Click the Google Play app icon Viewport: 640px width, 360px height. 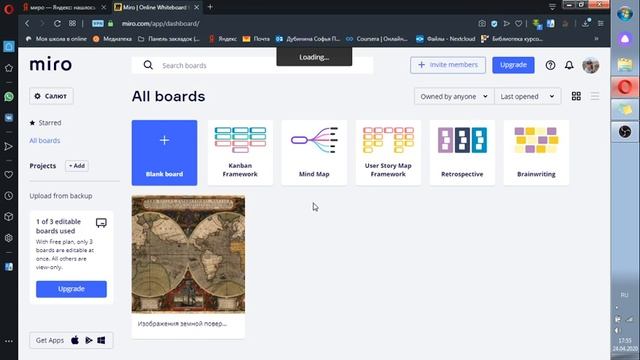click(x=89, y=340)
